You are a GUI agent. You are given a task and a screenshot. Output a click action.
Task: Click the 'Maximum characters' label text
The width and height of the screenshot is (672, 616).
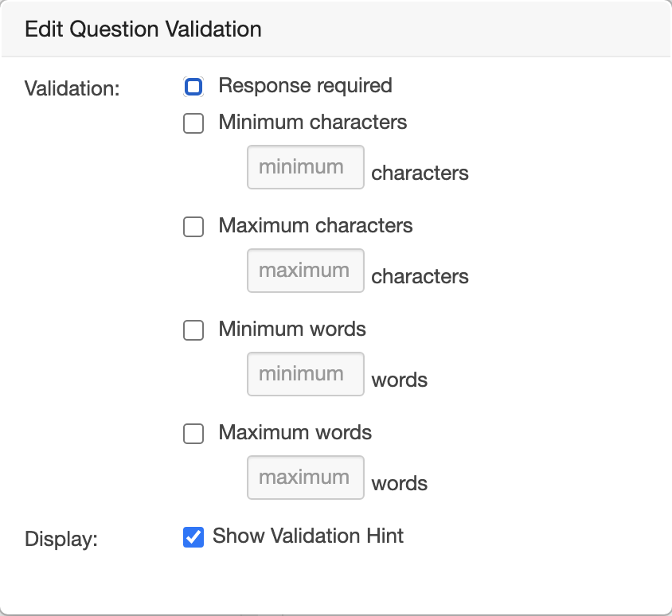[315, 226]
